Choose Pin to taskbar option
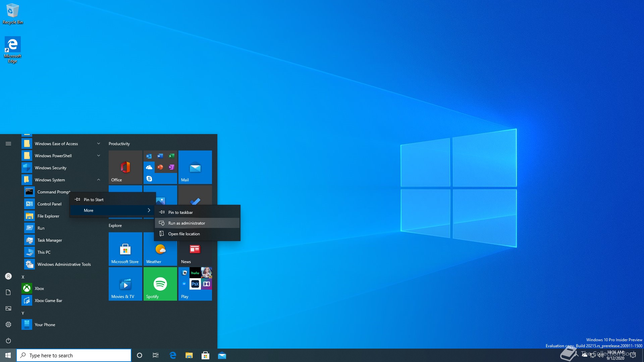 (x=180, y=213)
